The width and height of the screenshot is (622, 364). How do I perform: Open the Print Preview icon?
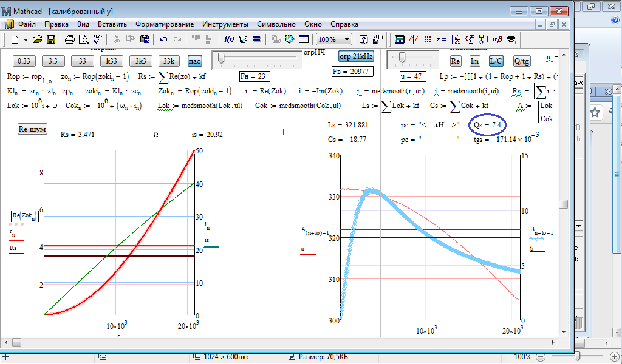pyautogui.click(x=83, y=39)
